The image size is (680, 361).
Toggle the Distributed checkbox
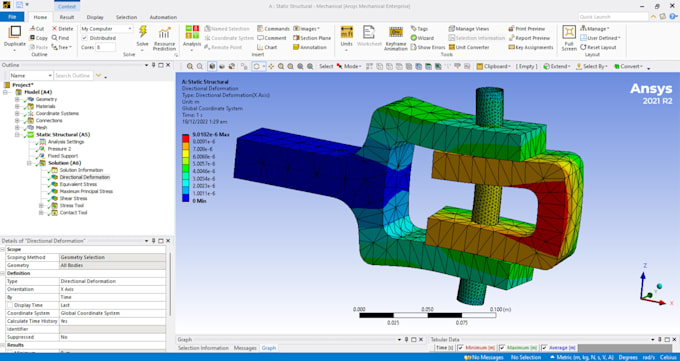click(x=85, y=38)
